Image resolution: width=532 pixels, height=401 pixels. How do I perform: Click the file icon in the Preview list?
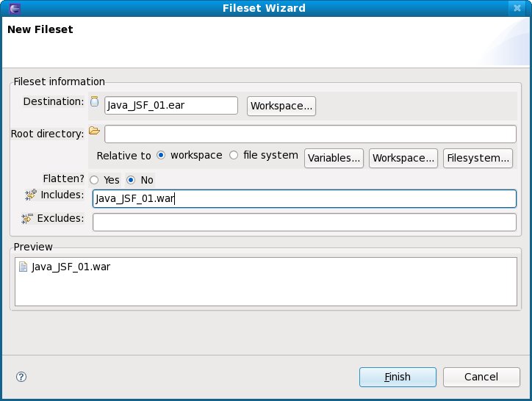[23, 267]
